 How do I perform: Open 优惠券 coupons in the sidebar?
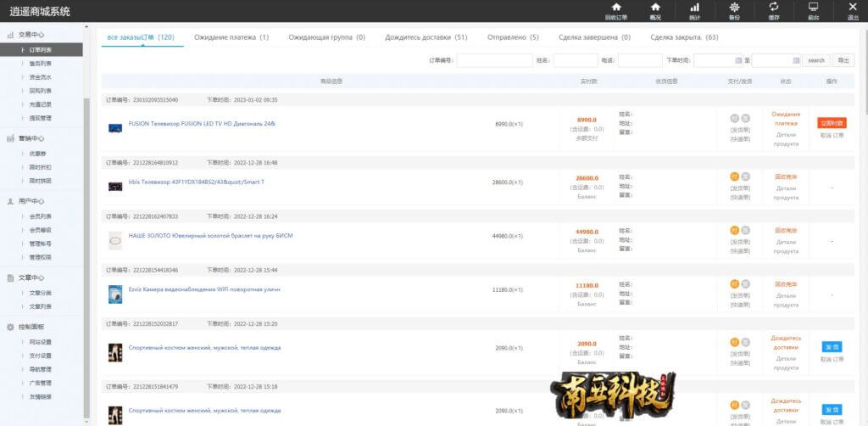(37, 154)
